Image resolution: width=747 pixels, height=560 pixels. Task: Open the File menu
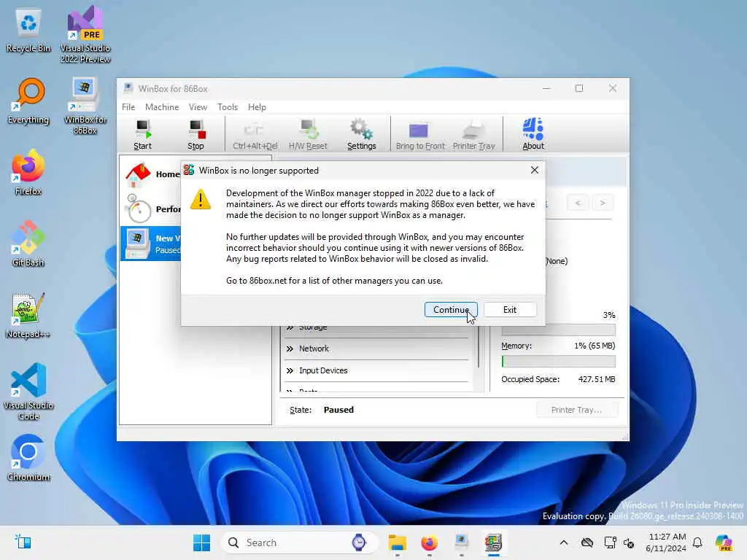(x=128, y=107)
